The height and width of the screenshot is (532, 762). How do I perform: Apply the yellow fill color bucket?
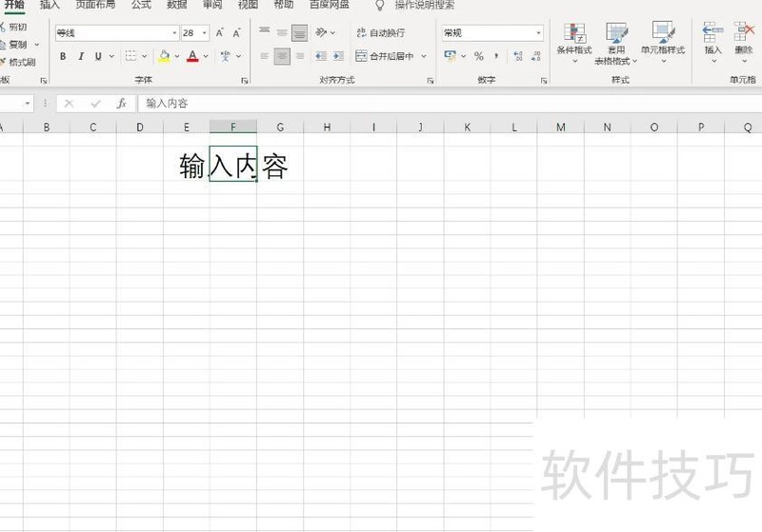164,56
